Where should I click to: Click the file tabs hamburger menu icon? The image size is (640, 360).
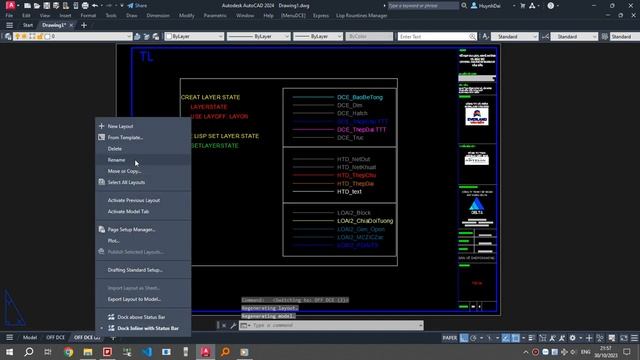[9, 25]
